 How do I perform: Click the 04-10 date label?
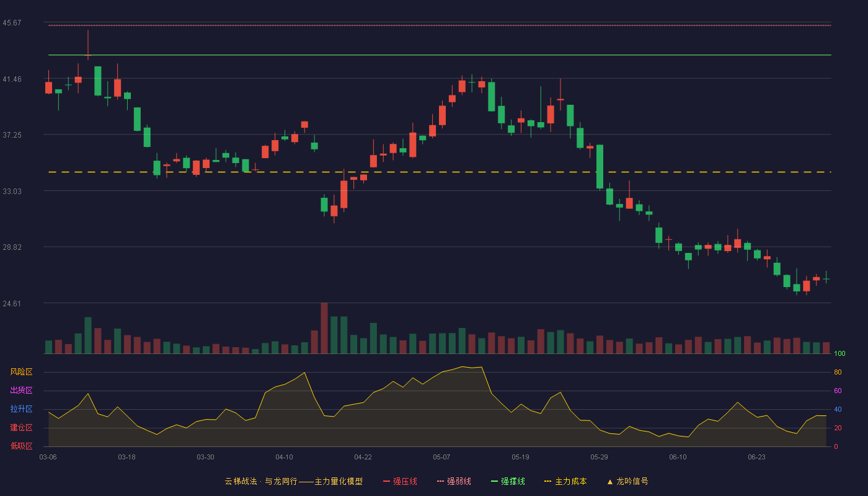(284, 457)
